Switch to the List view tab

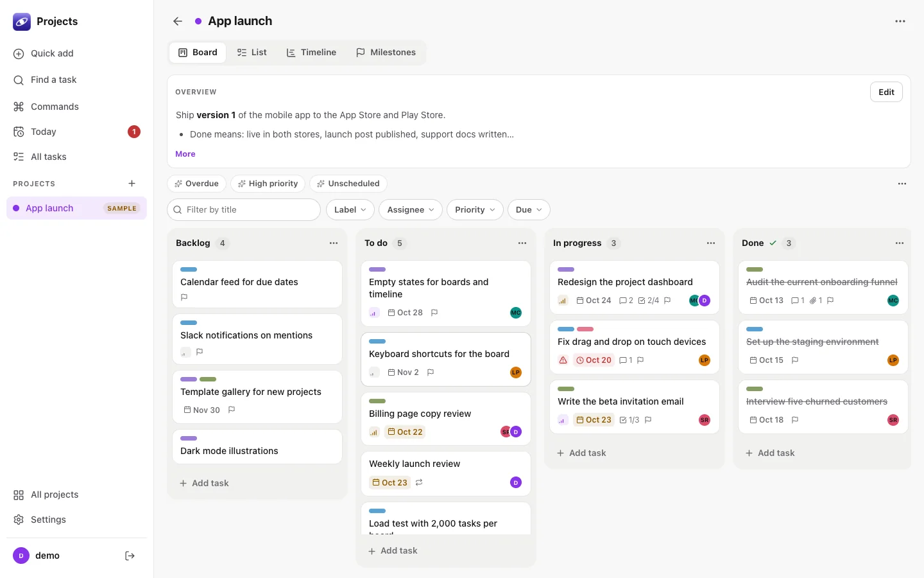pos(252,53)
